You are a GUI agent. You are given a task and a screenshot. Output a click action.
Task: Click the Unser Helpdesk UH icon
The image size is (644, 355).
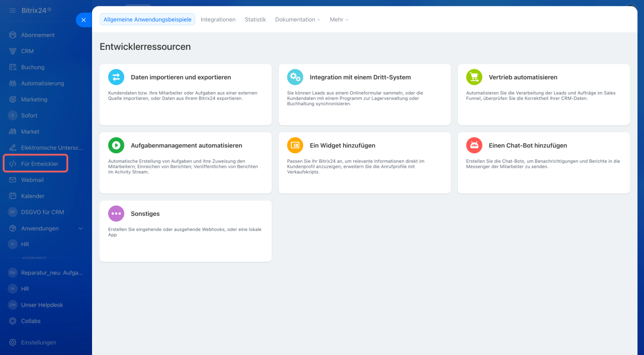point(13,305)
